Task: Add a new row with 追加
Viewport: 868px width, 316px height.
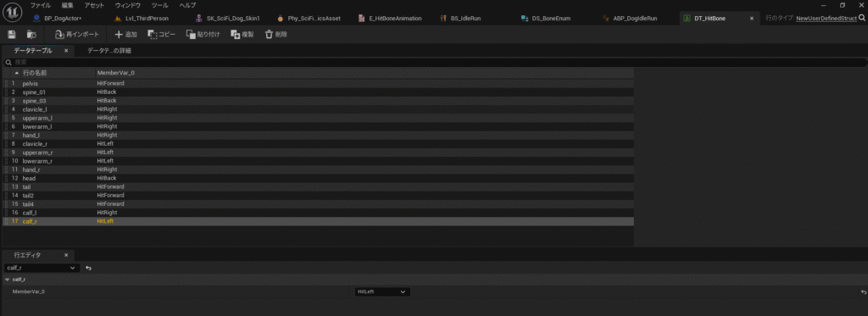Action: tap(125, 35)
